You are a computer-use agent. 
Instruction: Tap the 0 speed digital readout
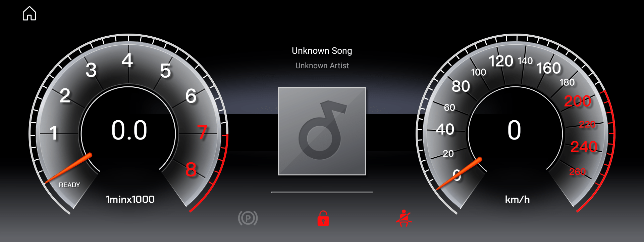tap(514, 130)
